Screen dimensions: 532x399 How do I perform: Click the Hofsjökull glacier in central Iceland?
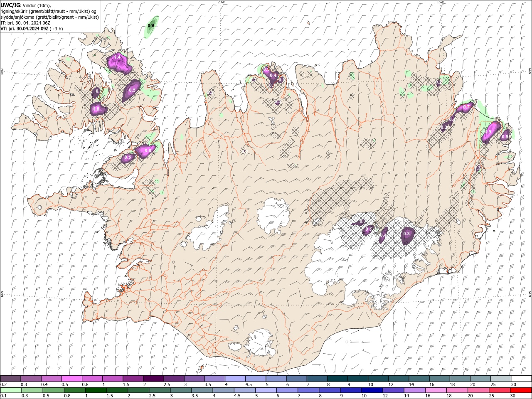tap(273, 217)
